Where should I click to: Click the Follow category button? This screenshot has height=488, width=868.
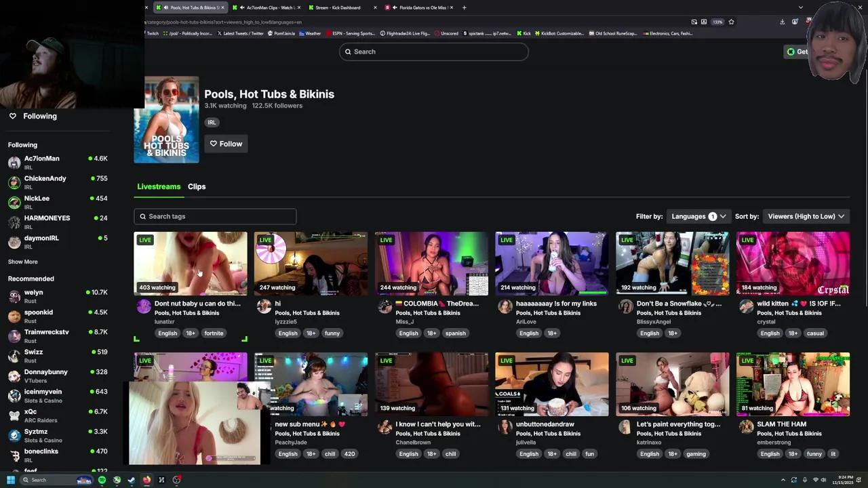click(226, 144)
